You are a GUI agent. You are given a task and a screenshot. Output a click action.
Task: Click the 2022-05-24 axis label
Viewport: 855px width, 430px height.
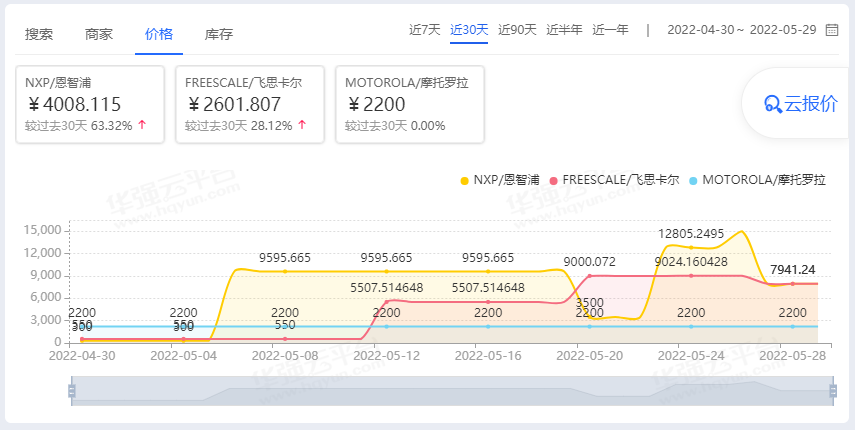(691, 356)
